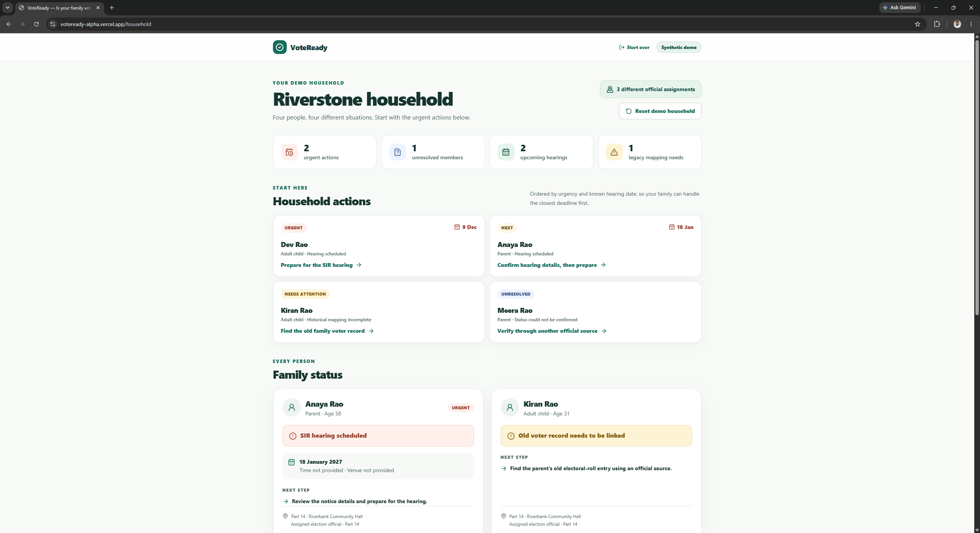Open Verify through another official source link

[552, 331]
